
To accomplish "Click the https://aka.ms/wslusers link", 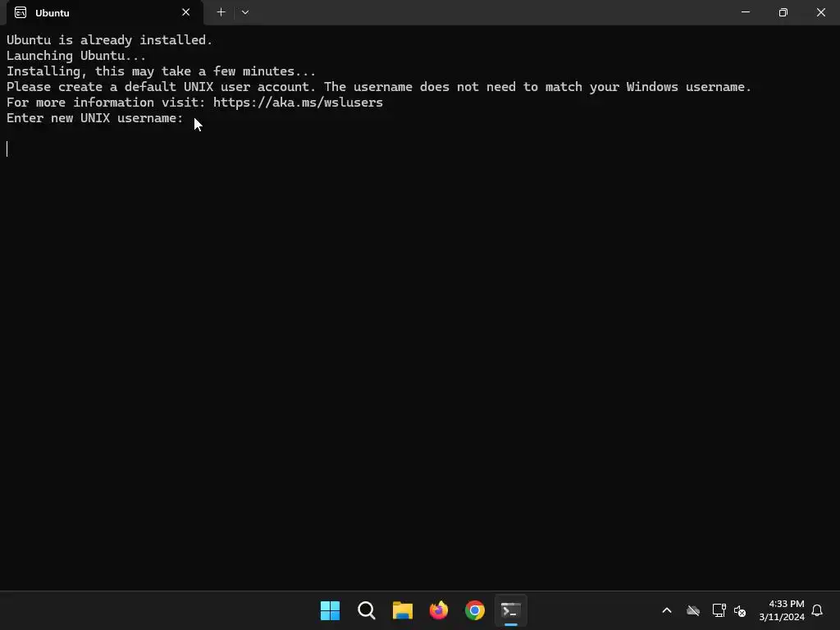I will [x=298, y=103].
